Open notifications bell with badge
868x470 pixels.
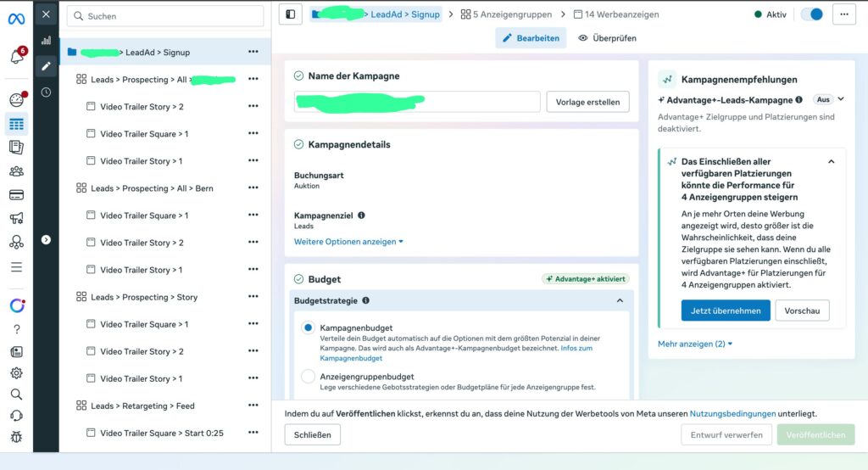coord(17,55)
